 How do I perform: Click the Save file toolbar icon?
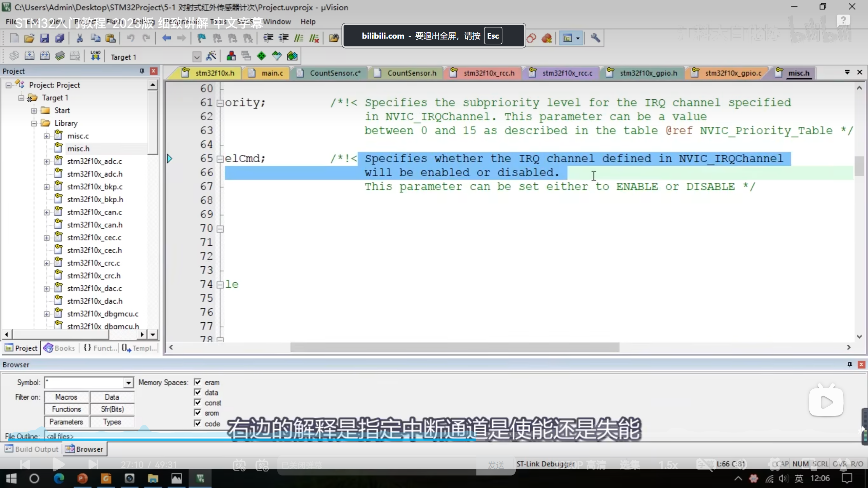click(x=44, y=38)
